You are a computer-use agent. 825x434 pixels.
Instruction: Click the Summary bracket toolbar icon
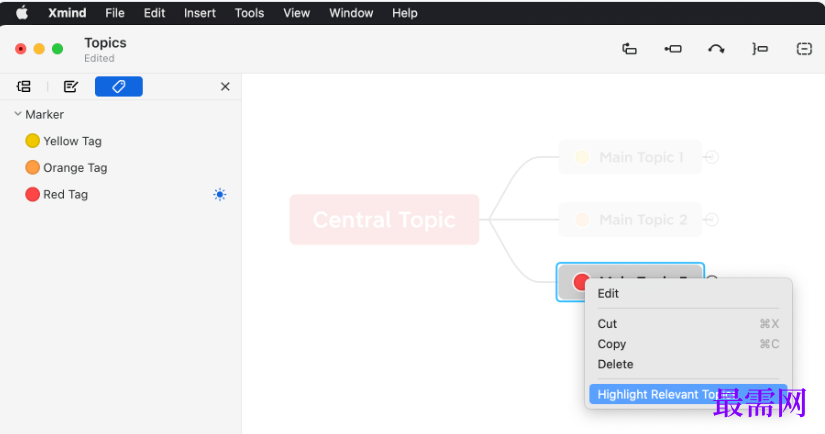760,48
